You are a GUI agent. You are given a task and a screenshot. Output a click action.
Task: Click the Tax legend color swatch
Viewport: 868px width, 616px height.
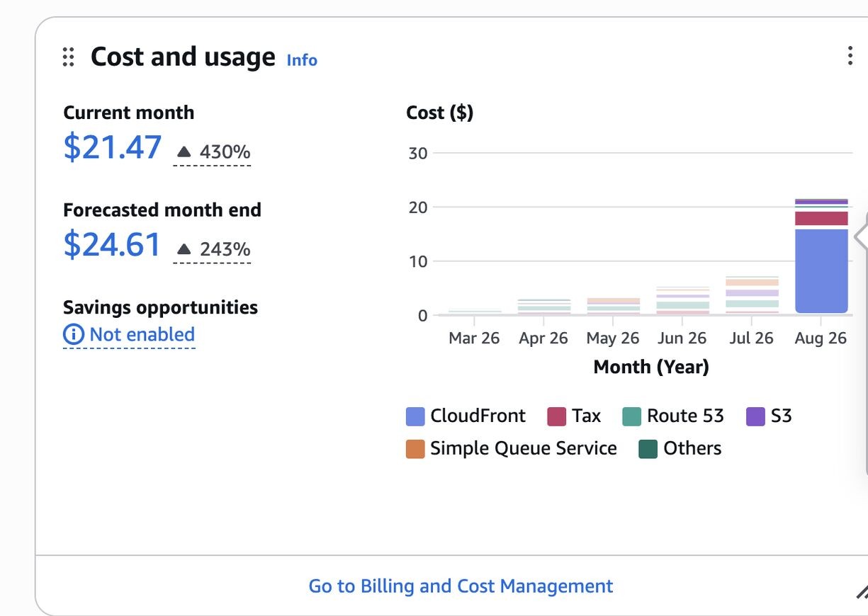(557, 416)
